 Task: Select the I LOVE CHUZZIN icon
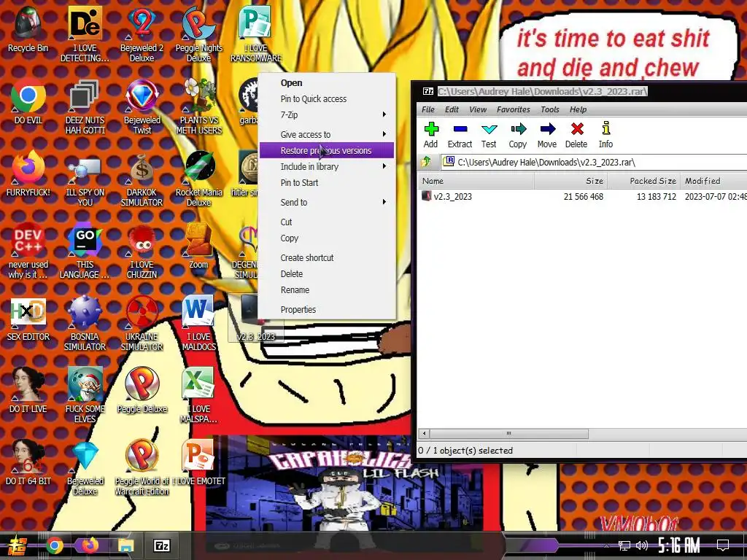coord(142,251)
